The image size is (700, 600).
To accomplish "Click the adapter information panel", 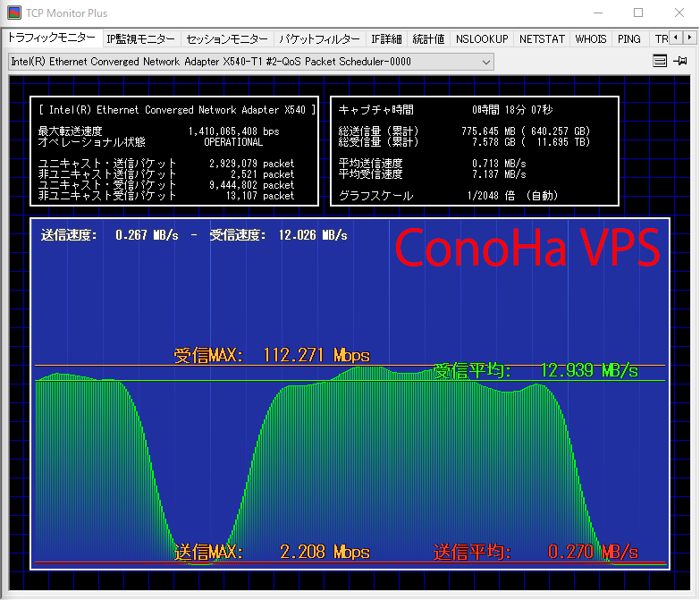I will [175, 151].
